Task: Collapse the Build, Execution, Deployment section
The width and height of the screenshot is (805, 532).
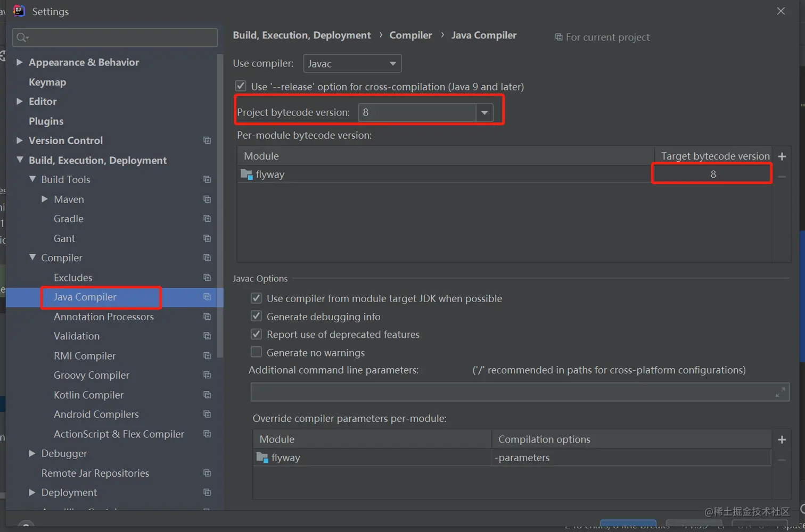Action: pyautogui.click(x=20, y=160)
